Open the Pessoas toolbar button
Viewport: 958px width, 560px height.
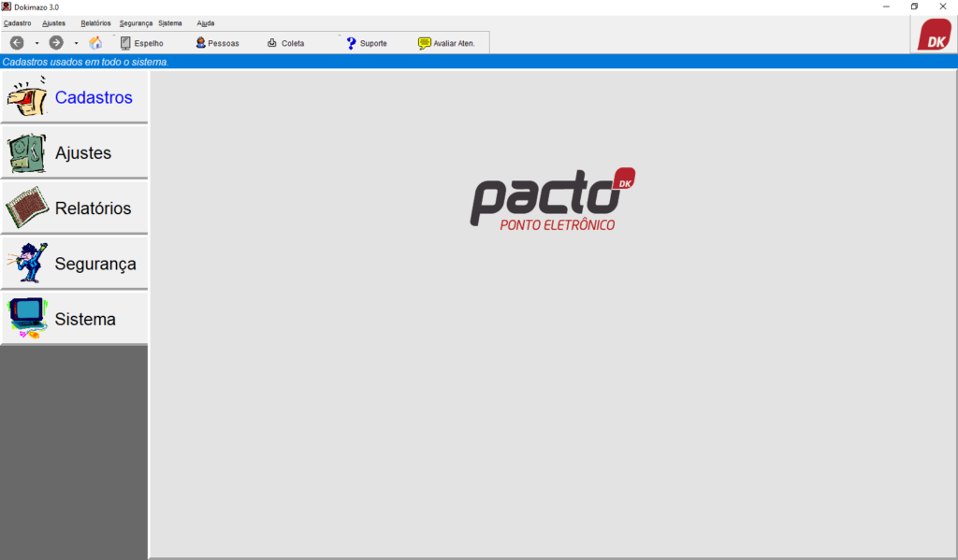(217, 43)
